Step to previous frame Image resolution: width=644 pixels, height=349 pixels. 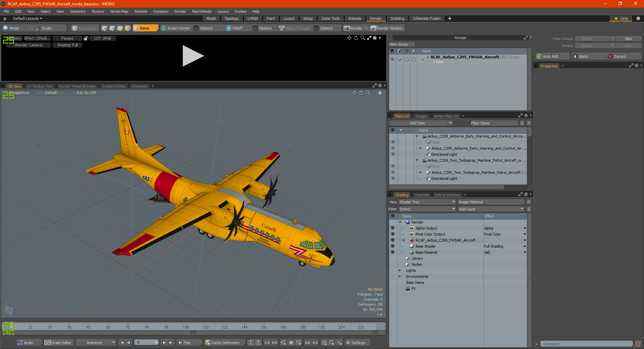pyautogui.click(x=129, y=343)
